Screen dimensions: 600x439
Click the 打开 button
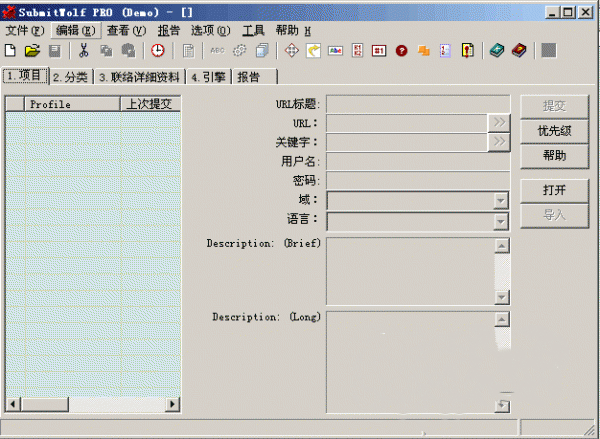click(553, 189)
